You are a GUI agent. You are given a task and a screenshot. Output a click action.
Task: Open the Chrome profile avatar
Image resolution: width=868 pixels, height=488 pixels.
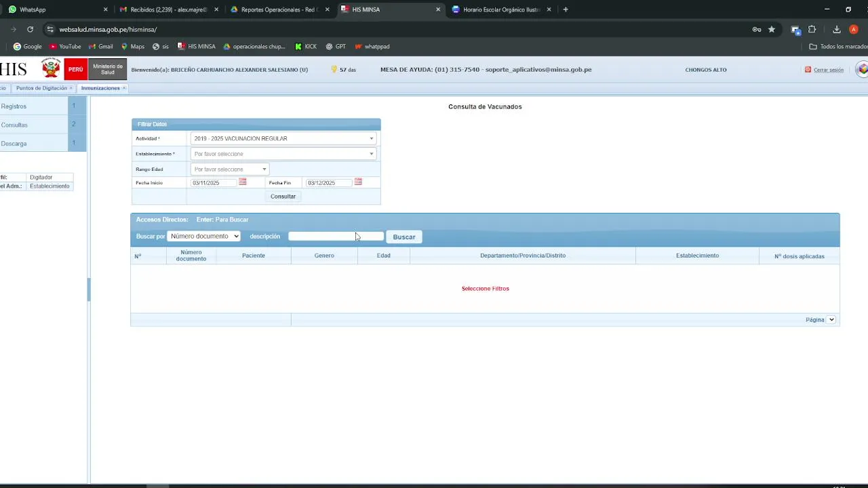[x=854, y=29]
